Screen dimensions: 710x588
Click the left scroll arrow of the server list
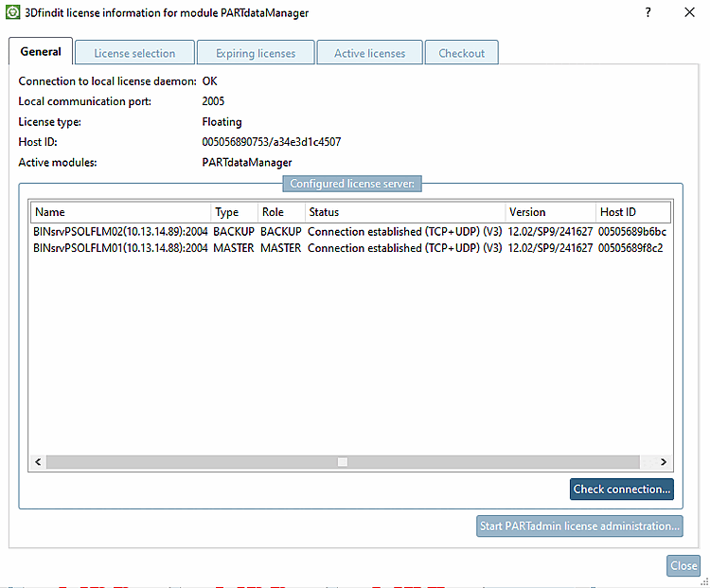click(x=38, y=462)
